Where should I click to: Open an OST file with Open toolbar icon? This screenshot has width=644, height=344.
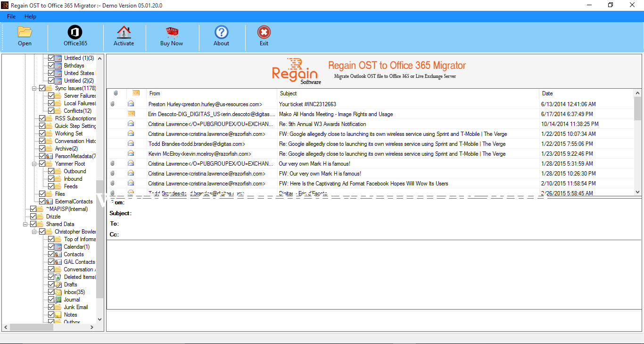tap(25, 32)
